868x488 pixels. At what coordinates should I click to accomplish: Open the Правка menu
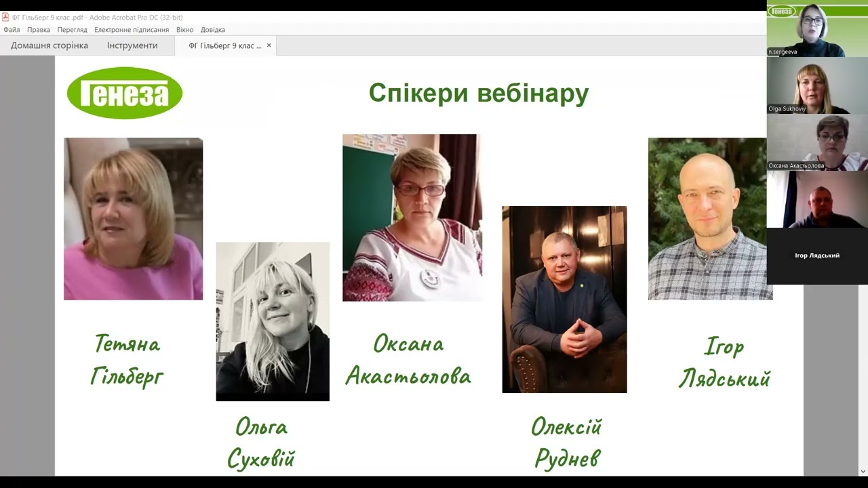[x=39, y=30]
